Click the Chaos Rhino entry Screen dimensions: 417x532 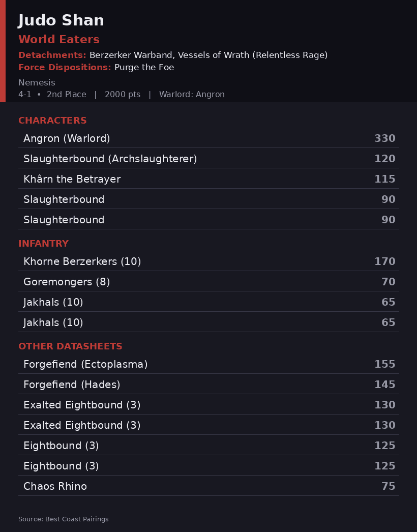tap(208, 486)
